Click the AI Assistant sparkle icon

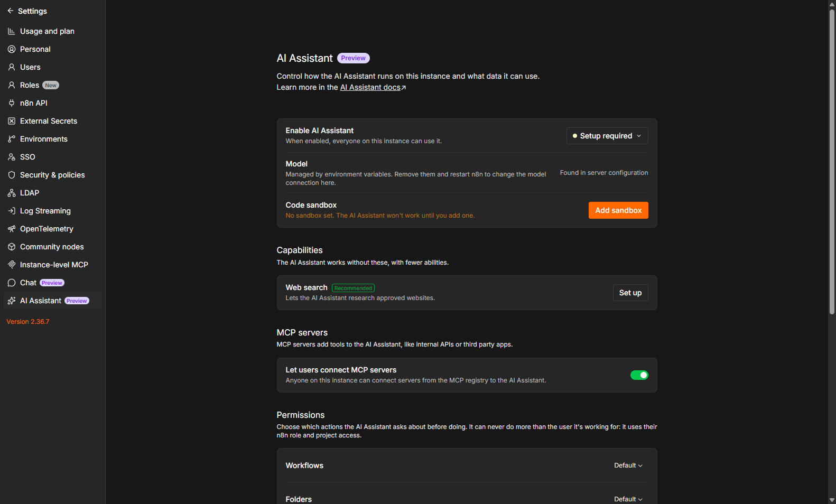pyautogui.click(x=12, y=301)
